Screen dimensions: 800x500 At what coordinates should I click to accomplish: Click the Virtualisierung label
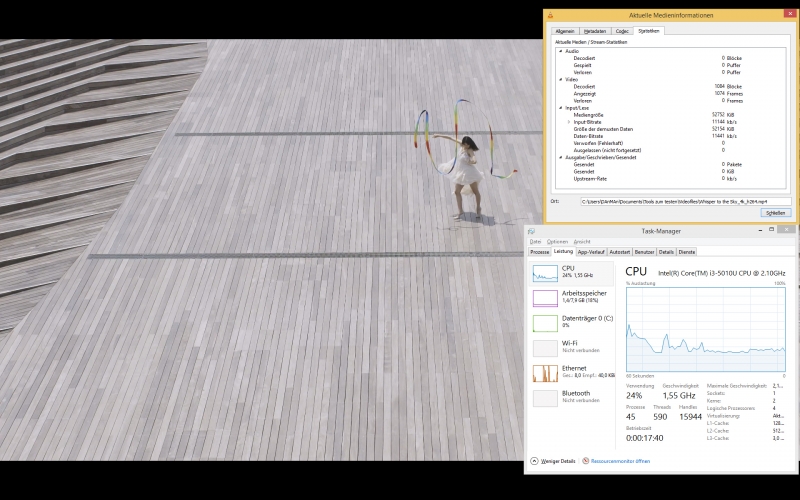[723, 416]
